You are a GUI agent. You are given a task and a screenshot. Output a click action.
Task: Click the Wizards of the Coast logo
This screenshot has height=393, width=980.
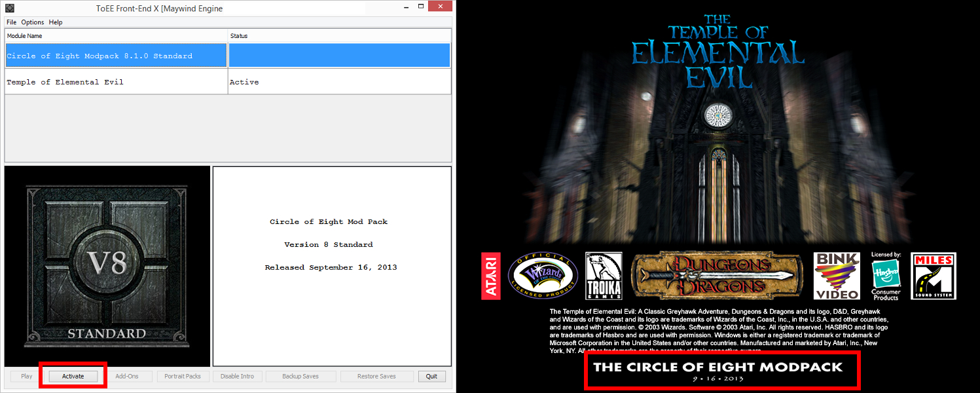(543, 275)
